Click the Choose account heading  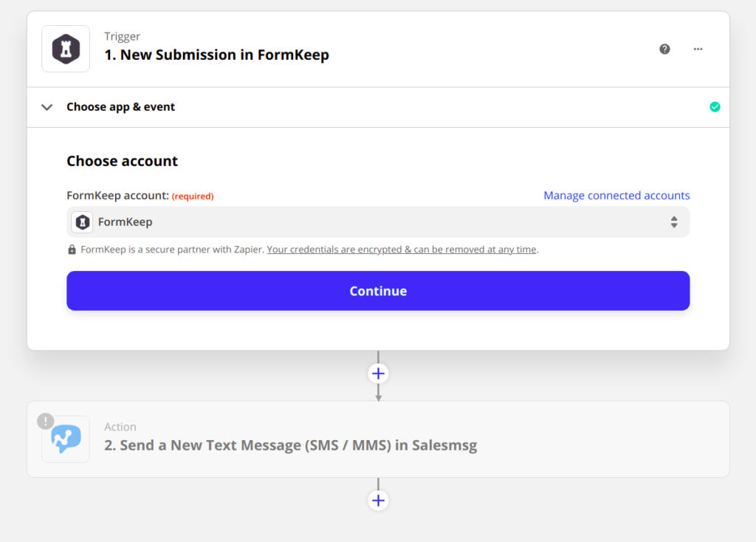click(x=123, y=161)
